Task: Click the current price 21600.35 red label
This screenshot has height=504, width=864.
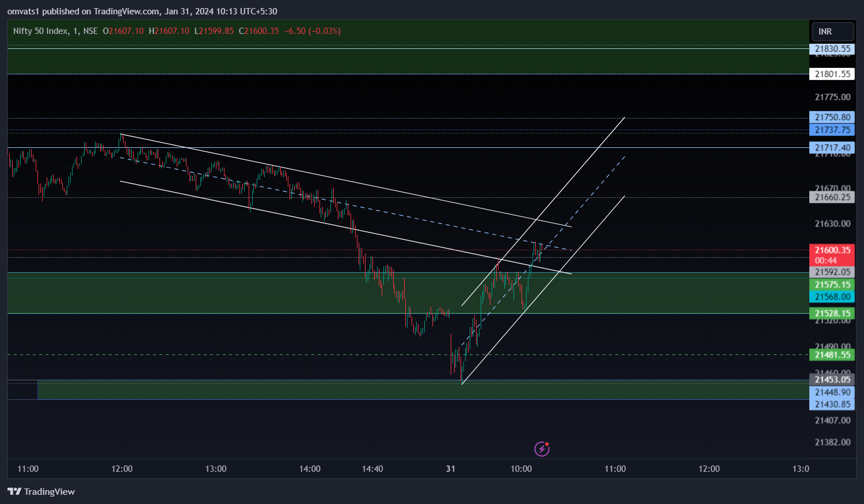Action: (832, 250)
